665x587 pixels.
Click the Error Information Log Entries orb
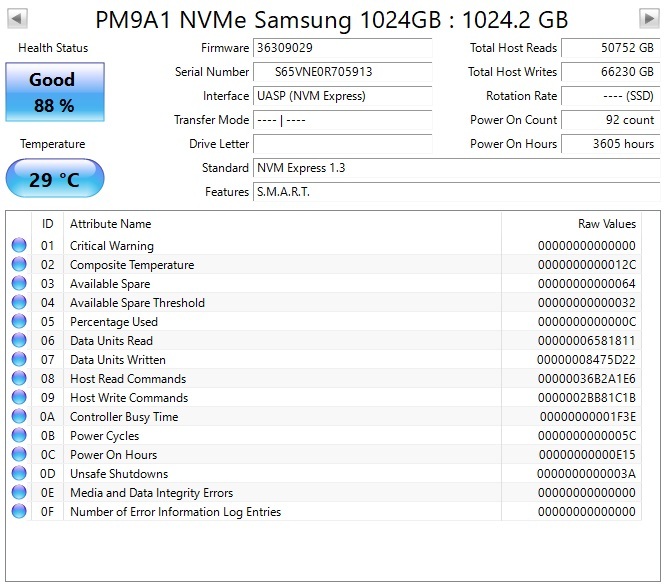[x=19, y=512]
